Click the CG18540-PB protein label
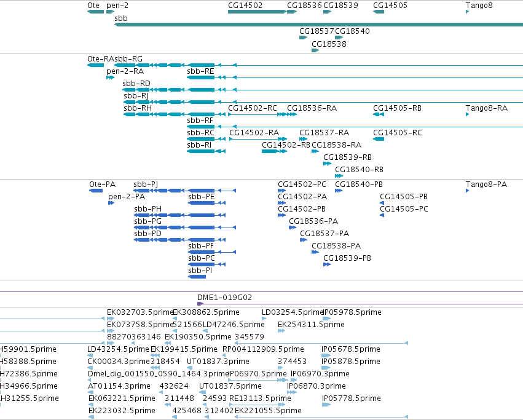The width and height of the screenshot is (523, 420). tap(359, 184)
